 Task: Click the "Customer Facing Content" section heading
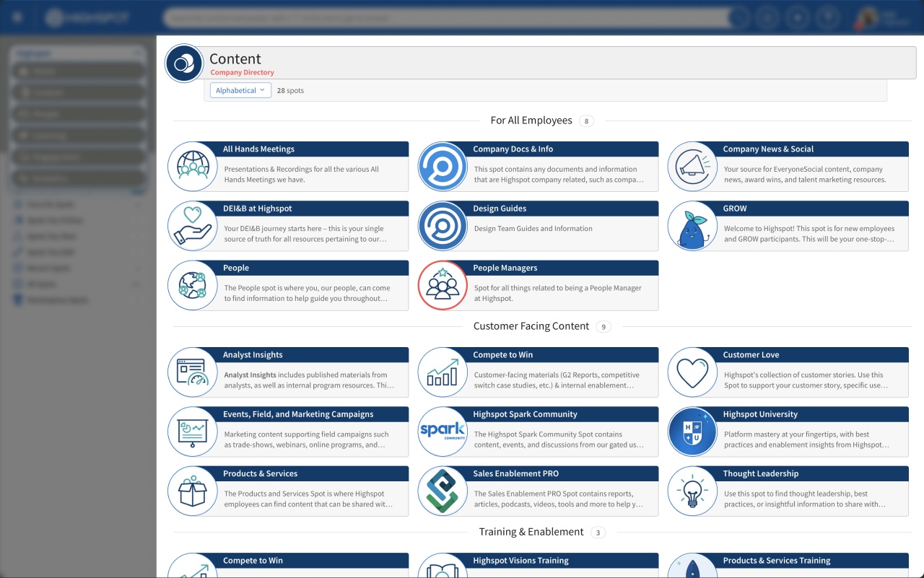click(531, 326)
